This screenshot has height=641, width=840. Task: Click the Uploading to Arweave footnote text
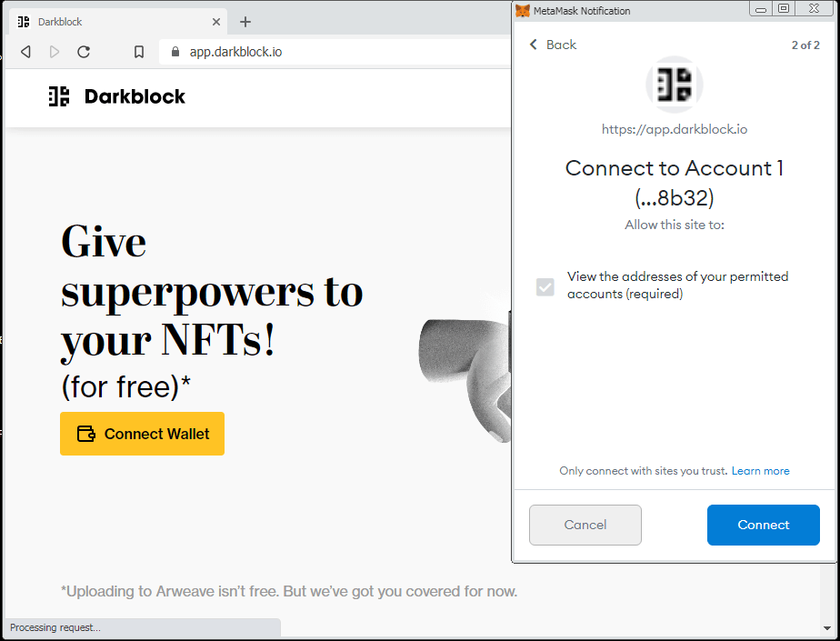click(x=289, y=591)
